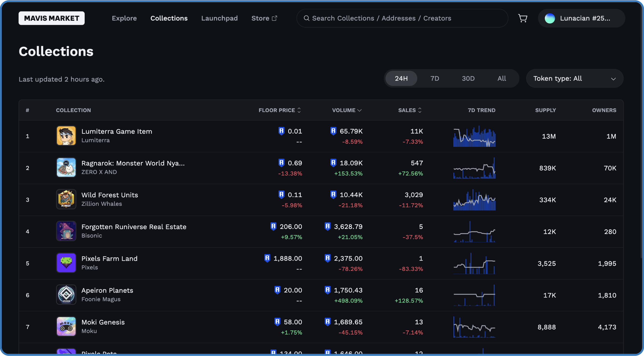This screenshot has height=356, width=644.
Task: Click the RON icon beside 18.09K volume
Action: (x=333, y=163)
